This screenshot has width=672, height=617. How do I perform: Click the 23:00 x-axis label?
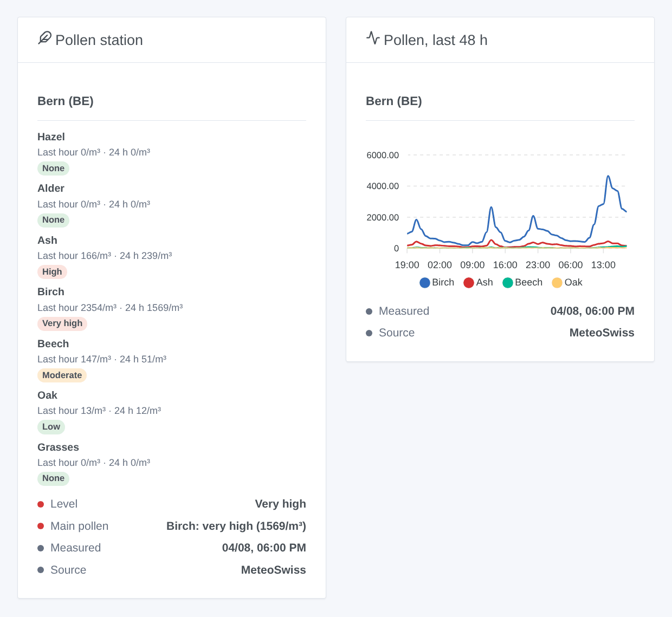538,265
